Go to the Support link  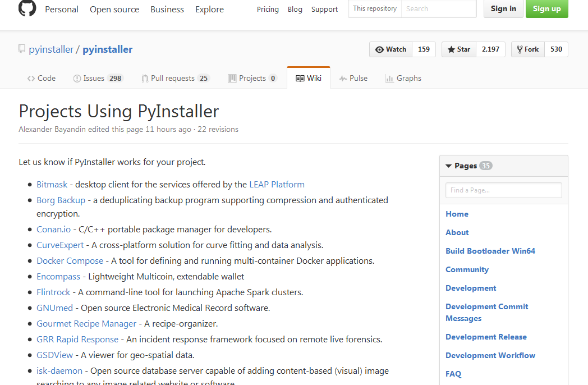pos(324,10)
